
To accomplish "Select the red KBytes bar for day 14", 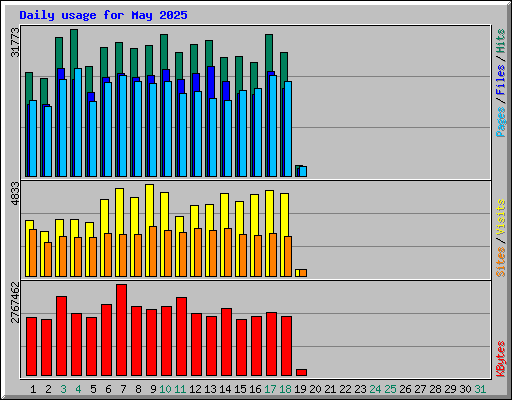I will click(226, 342).
